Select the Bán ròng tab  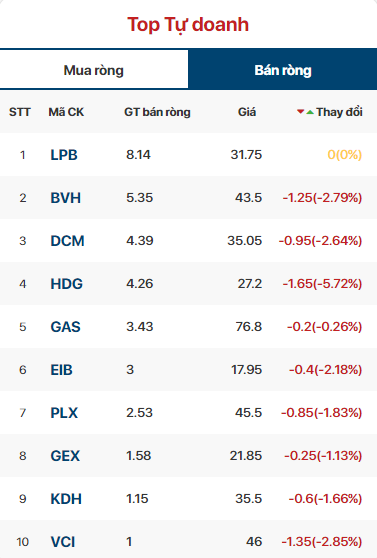click(283, 70)
